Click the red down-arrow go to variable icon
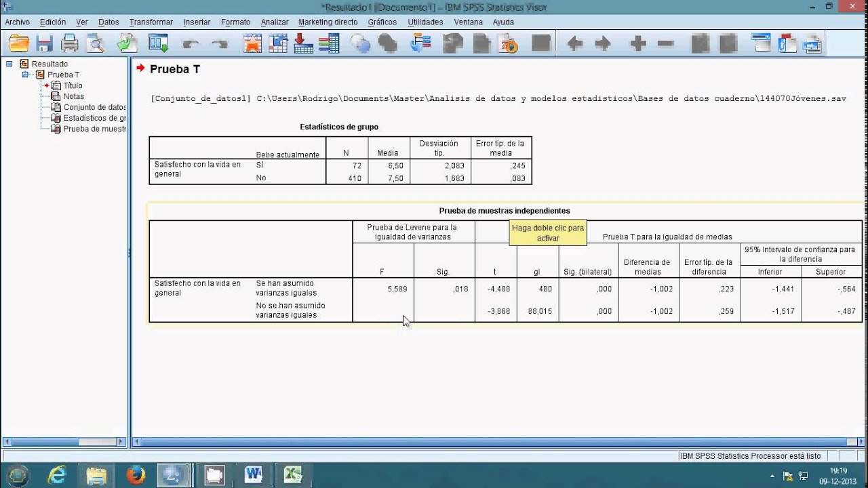This screenshot has height=488, width=868. coord(303,44)
